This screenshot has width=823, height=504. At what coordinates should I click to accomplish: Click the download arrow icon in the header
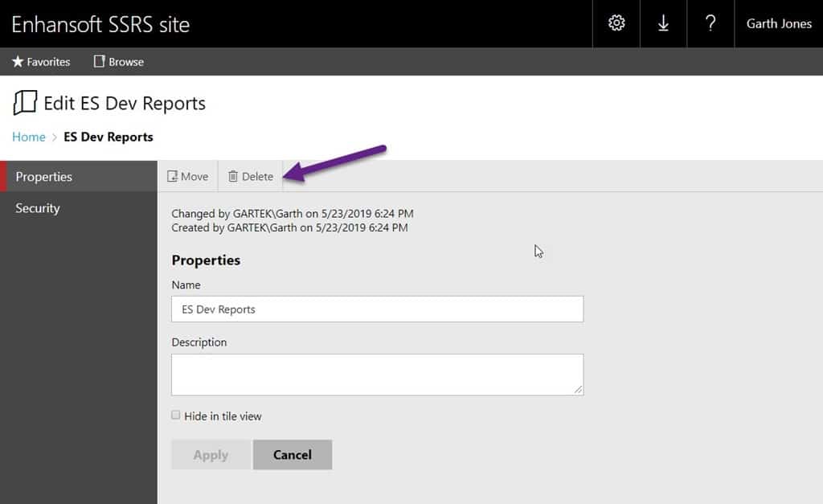pyautogui.click(x=663, y=23)
